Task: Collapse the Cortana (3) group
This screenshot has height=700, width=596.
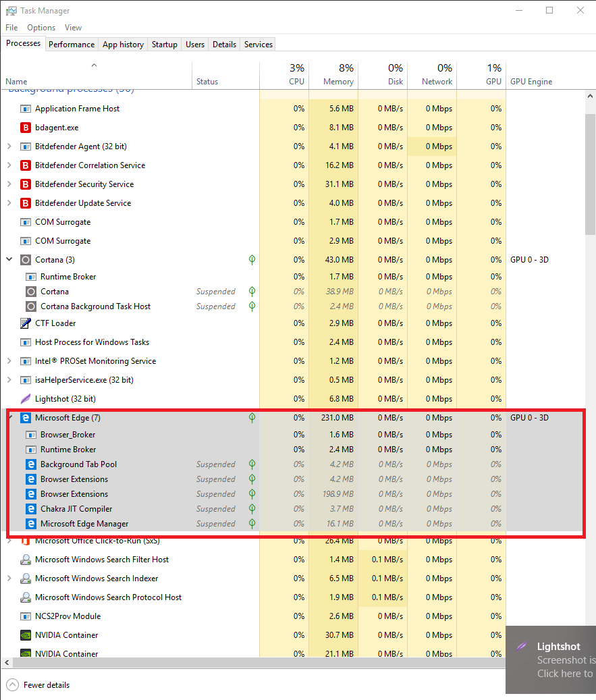Action: (9, 259)
